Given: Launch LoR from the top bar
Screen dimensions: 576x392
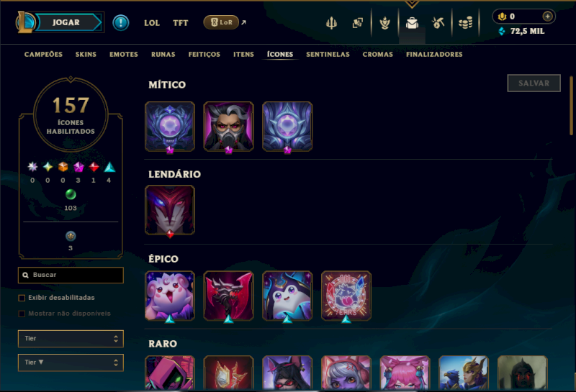Looking at the screenshot, I should pyautogui.click(x=221, y=22).
